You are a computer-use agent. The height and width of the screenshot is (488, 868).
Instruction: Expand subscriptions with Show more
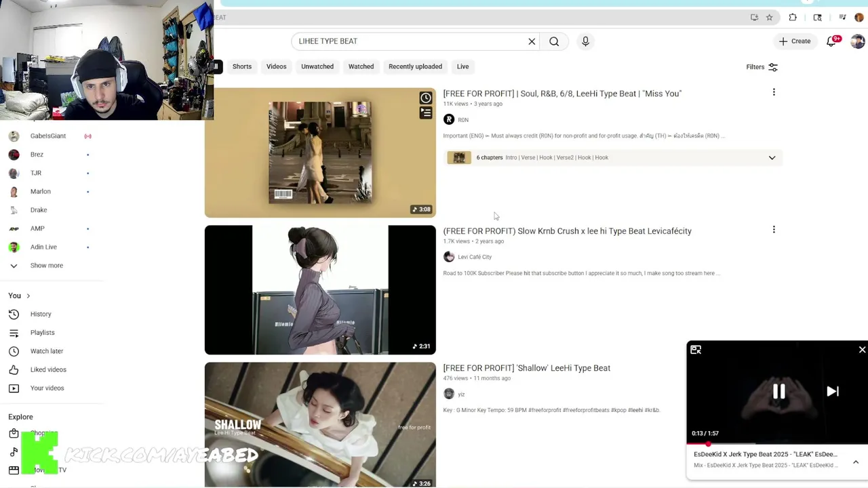46,266
